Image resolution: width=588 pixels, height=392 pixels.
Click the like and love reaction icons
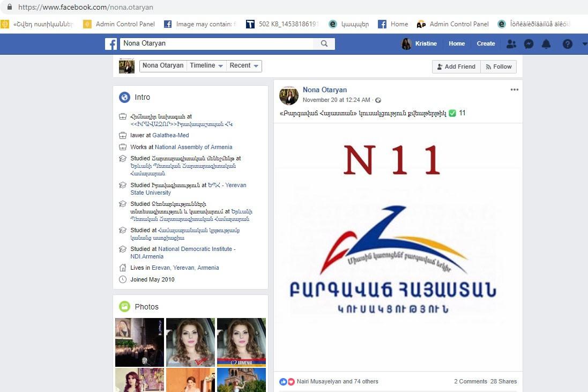pos(287,381)
